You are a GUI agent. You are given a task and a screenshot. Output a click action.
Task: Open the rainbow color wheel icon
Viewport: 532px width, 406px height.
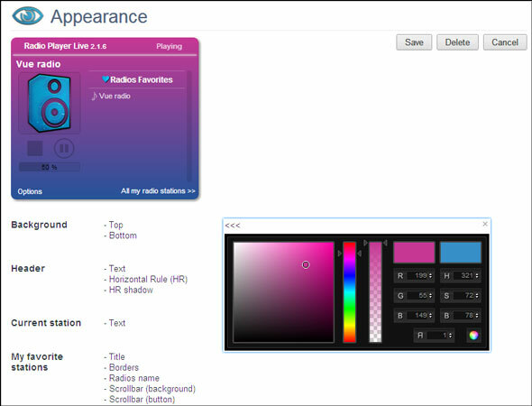coord(473,336)
